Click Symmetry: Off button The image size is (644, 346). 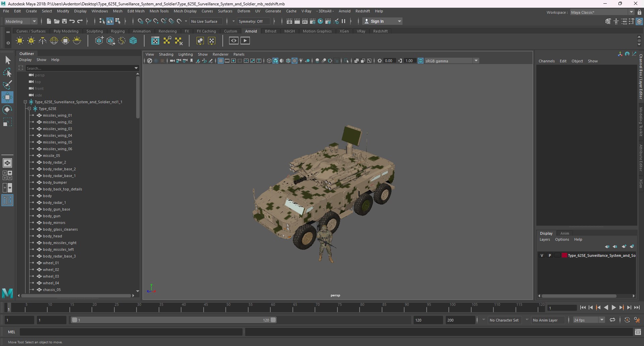(x=253, y=21)
